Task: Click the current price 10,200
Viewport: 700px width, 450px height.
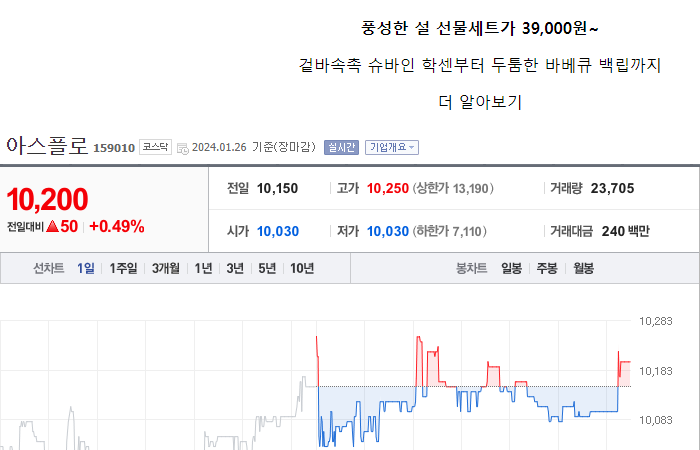Action: 47,199
